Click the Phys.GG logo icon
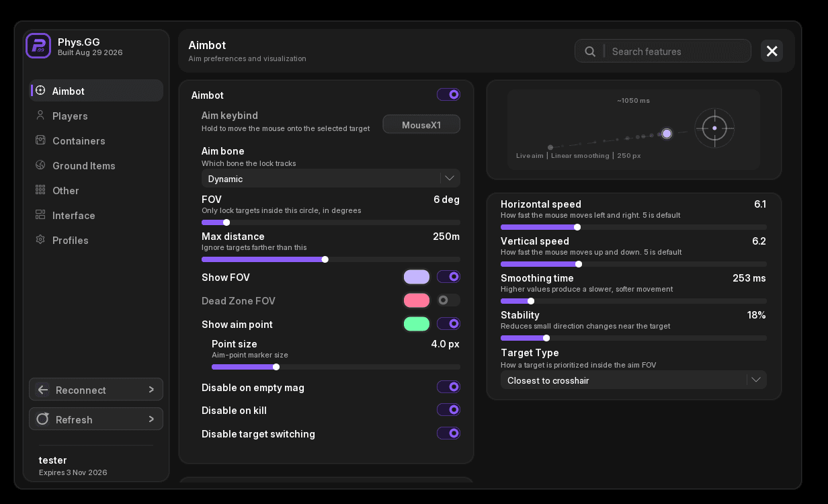 tap(38, 46)
